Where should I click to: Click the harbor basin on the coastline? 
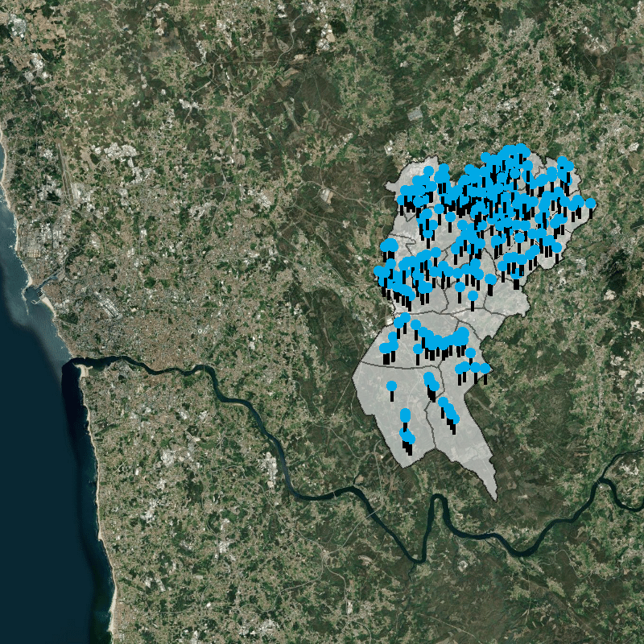click(36, 292)
